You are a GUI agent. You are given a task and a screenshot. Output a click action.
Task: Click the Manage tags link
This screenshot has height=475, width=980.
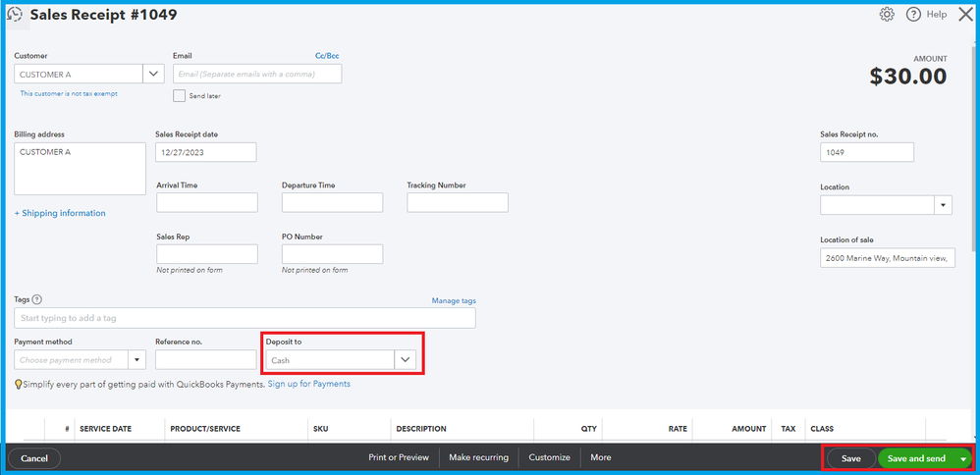[454, 300]
